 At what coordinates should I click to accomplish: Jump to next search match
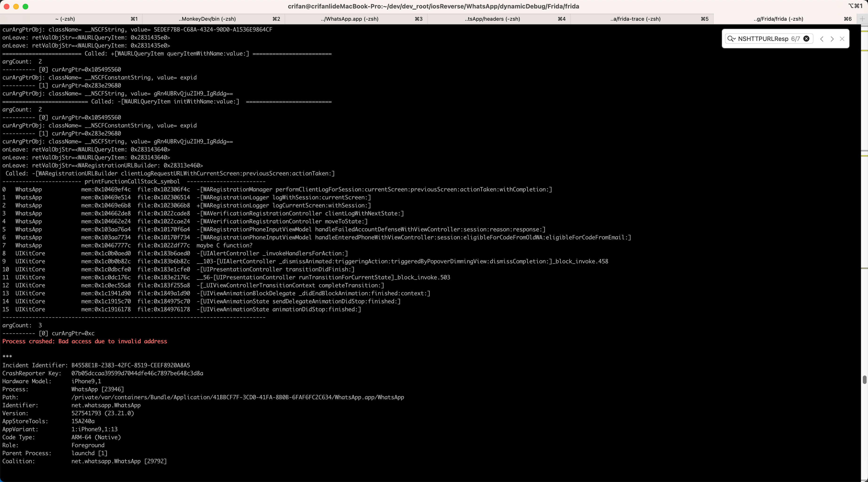click(x=832, y=39)
